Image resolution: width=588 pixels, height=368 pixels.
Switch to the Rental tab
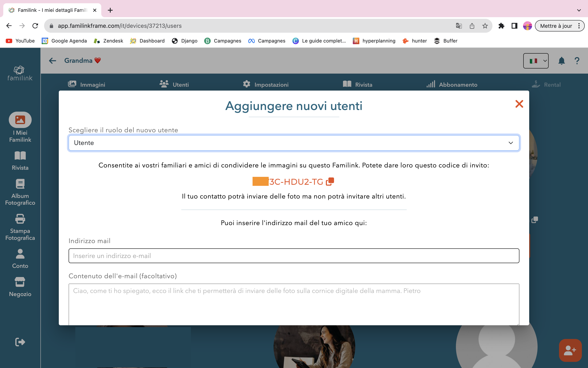point(546,84)
